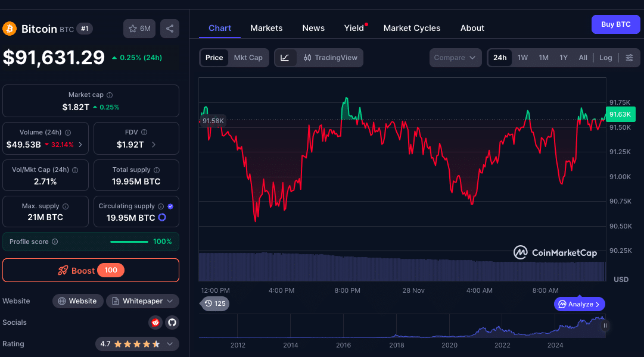Click the Profile score info icon
This screenshot has height=357, width=644.
pyautogui.click(x=55, y=242)
